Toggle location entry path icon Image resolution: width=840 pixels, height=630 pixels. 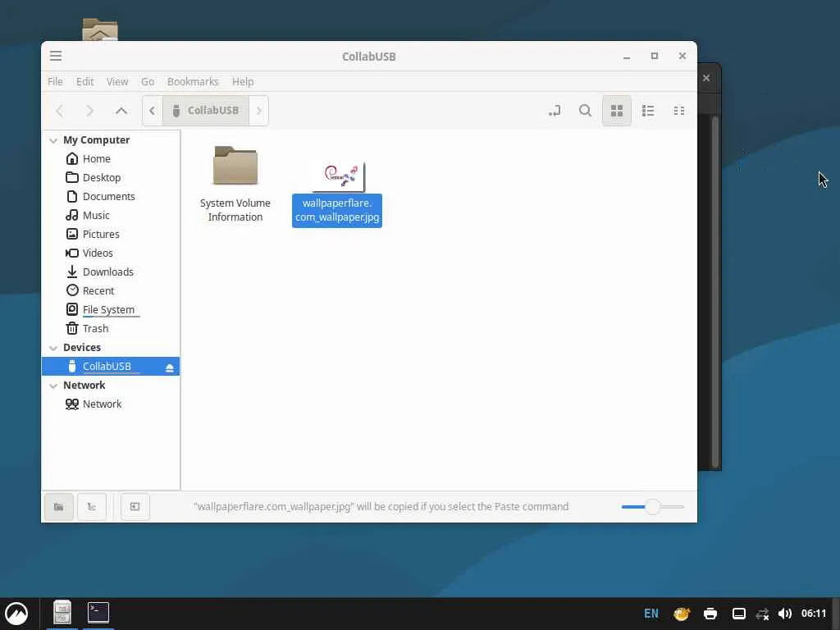pos(555,111)
